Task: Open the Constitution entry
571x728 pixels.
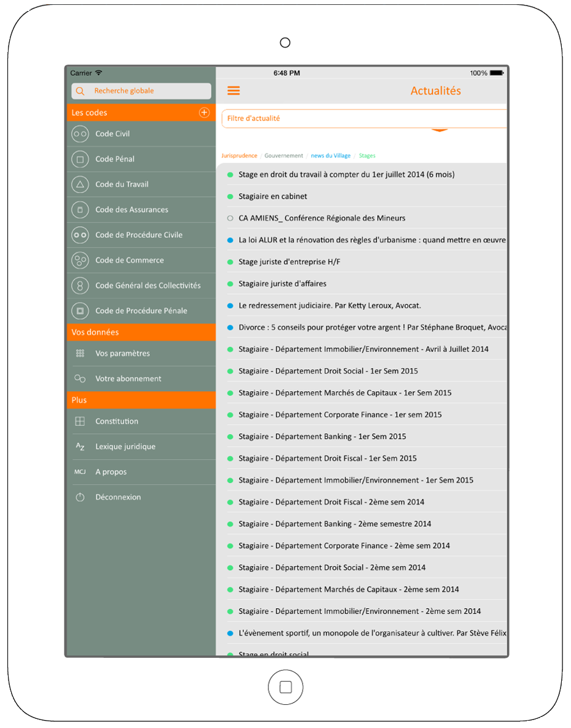Action: (x=141, y=421)
